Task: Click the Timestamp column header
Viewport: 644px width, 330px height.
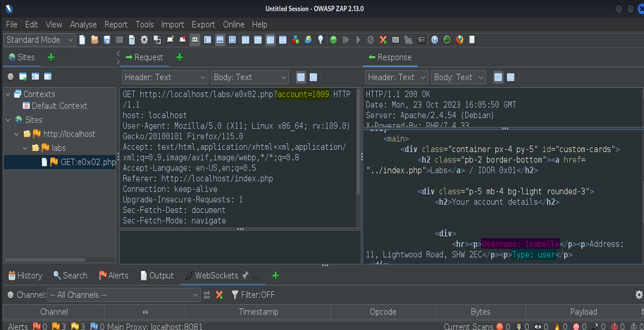Action: 258,312
